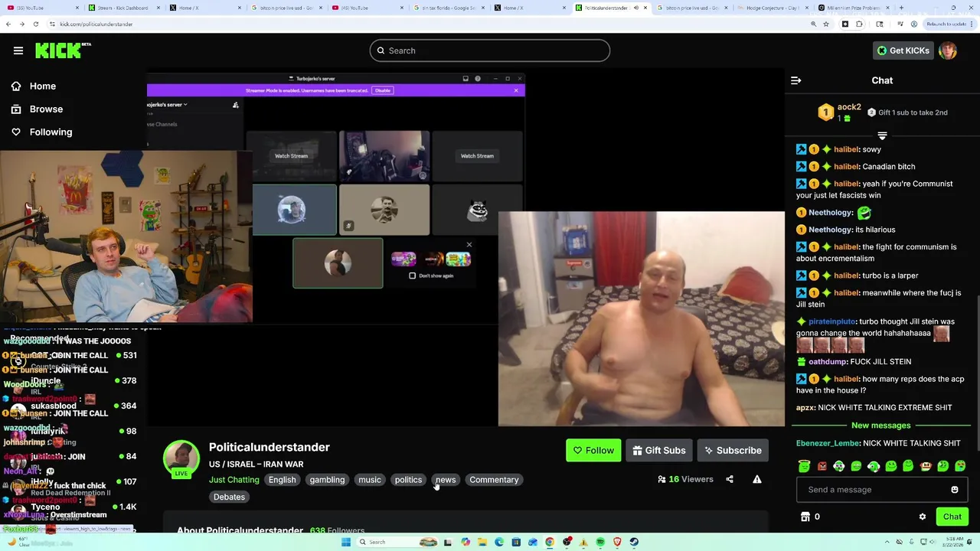Click the New messages divider

(x=881, y=425)
